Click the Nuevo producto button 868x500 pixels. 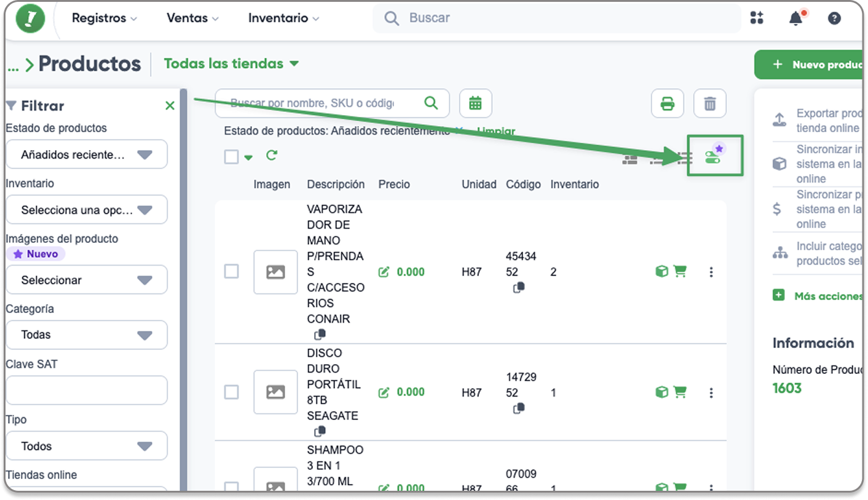pyautogui.click(x=809, y=65)
